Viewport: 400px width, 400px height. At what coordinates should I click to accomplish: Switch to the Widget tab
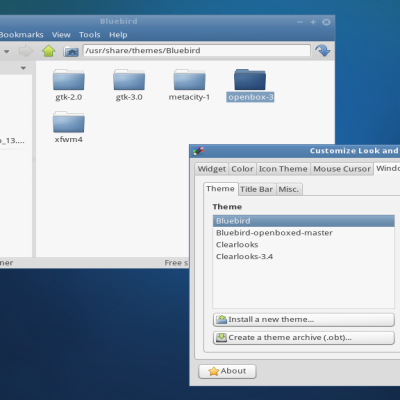pyautogui.click(x=212, y=169)
